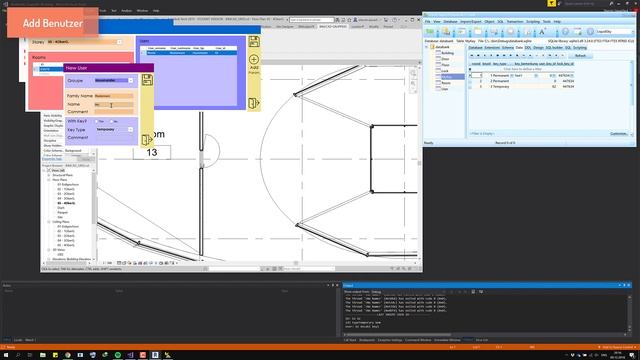Screen dimensions: 640x360
Task: Open Help menu in SQLite window
Action: pyautogui.click(x=557, y=22)
